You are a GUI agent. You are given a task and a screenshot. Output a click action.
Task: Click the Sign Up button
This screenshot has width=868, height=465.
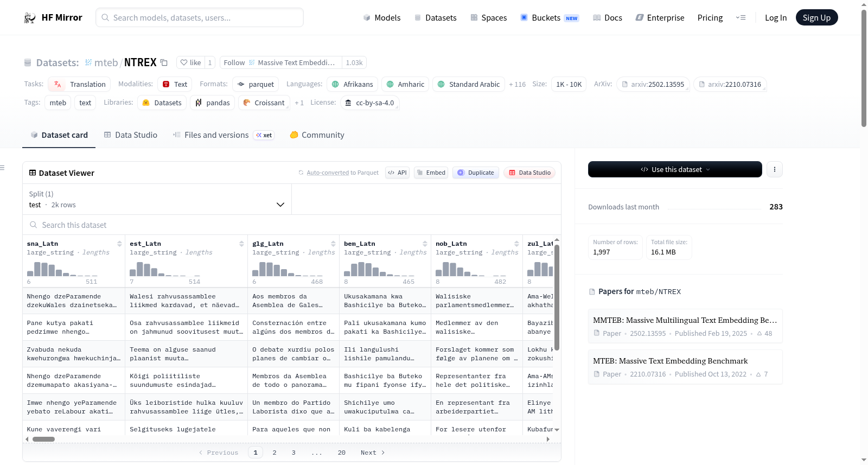click(817, 17)
